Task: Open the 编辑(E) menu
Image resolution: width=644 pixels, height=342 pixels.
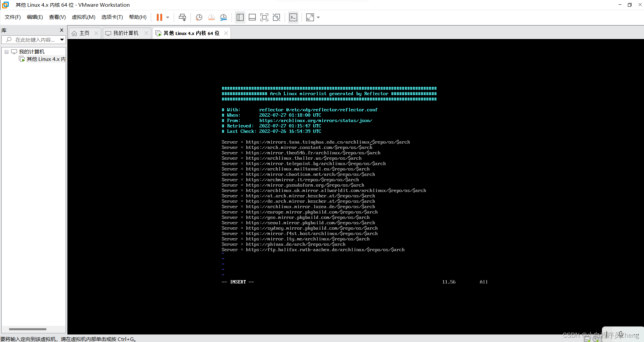Action: pyautogui.click(x=35, y=17)
